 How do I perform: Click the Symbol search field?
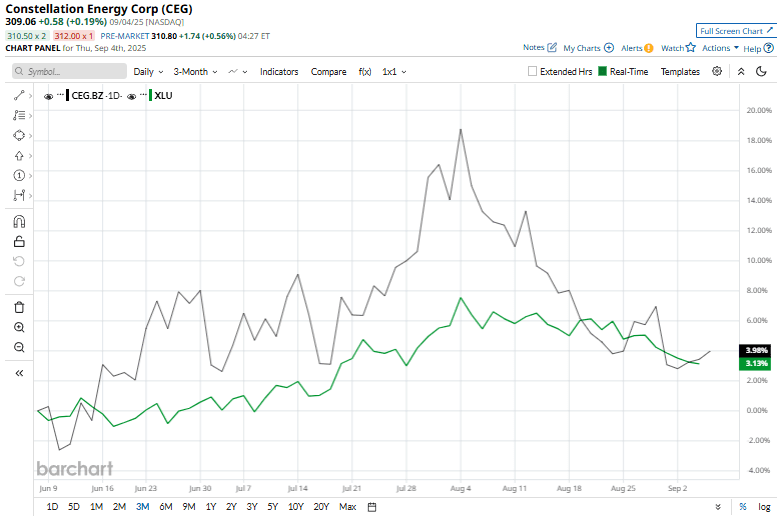pos(68,72)
